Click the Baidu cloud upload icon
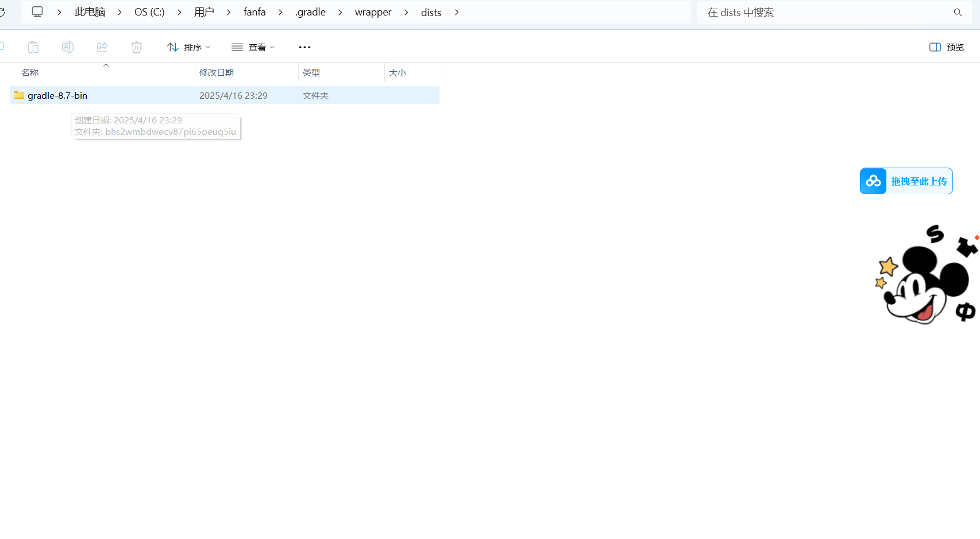Viewport: 980px width, 539px height. pyautogui.click(x=873, y=181)
